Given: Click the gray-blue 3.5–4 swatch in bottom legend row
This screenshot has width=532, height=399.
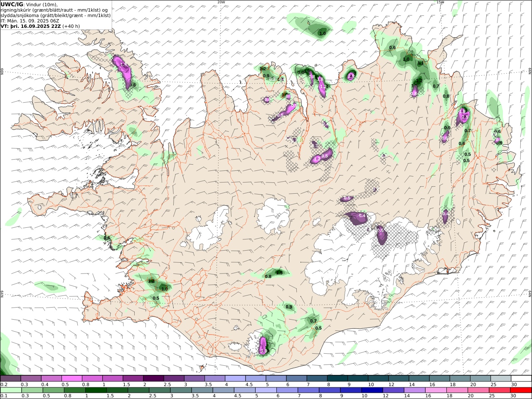Looking at the screenshot, I should point(202,390).
